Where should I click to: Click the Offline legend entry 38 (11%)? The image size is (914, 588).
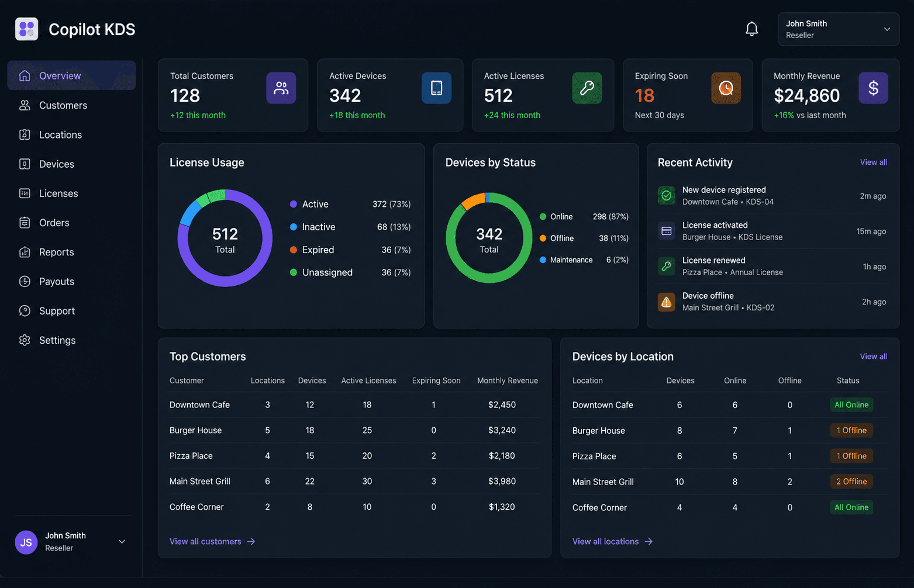[x=584, y=238]
